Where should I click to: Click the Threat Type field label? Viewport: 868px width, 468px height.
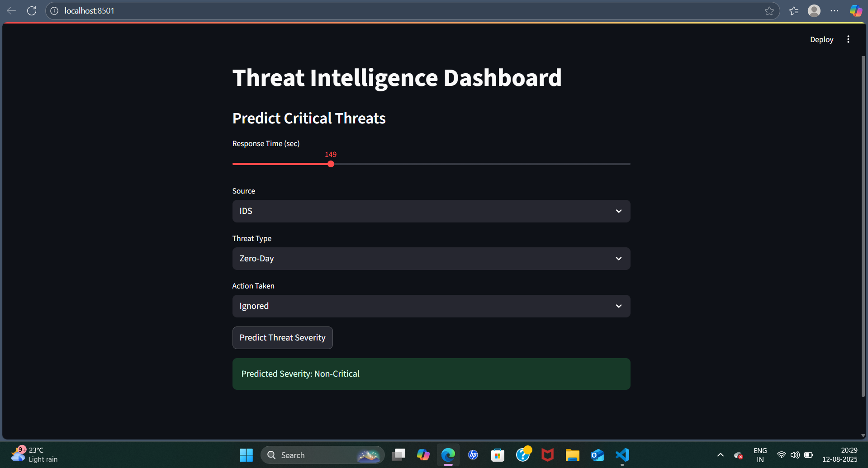coord(252,238)
